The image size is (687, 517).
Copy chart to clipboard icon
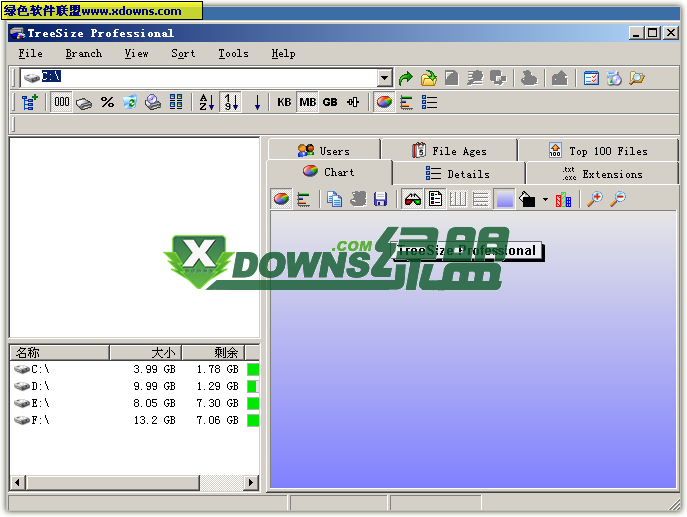[334, 199]
